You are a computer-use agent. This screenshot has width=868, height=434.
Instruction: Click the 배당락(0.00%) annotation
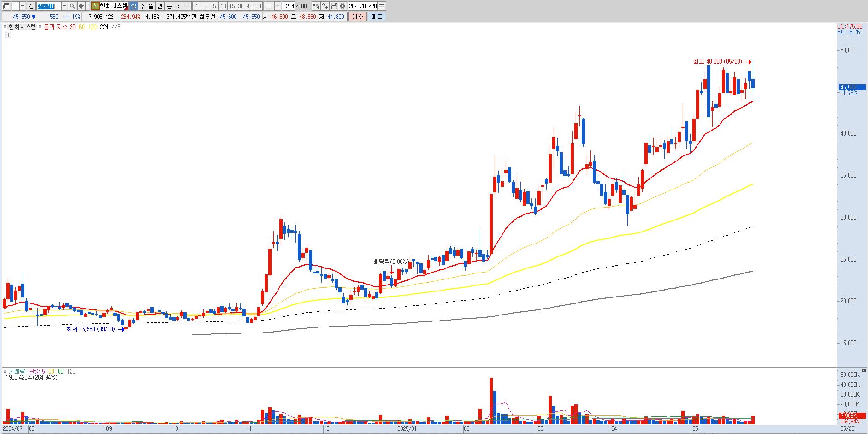pyautogui.click(x=391, y=262)
